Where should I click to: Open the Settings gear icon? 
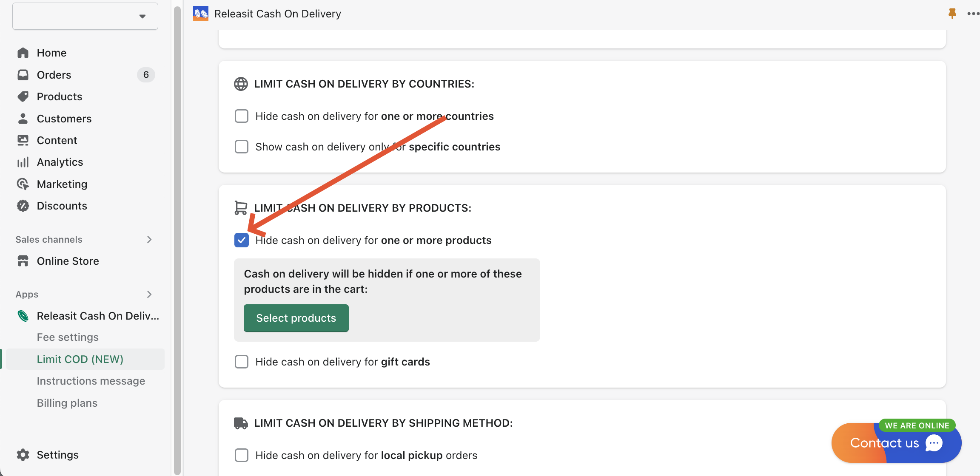pyautogui.click(x=23, y=454)
